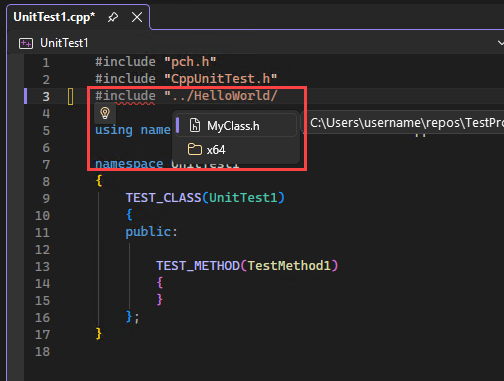This screenshot has height=381, width=504.
Task: Close the UnitTest1.cpp tab
Action: (x=137, y=17)
